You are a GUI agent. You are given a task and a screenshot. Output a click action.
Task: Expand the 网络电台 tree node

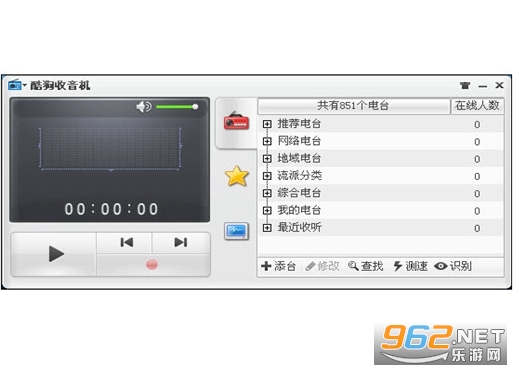tap(267, 141)
